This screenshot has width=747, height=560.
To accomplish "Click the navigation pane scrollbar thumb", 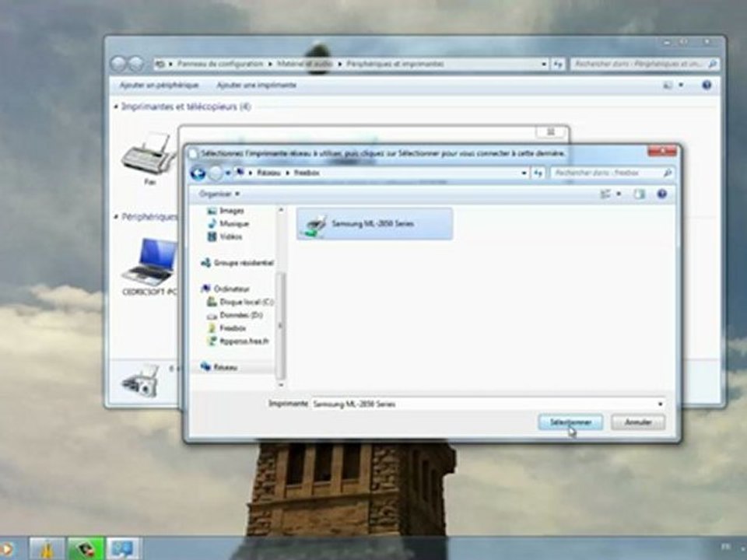I will point(281,325).
